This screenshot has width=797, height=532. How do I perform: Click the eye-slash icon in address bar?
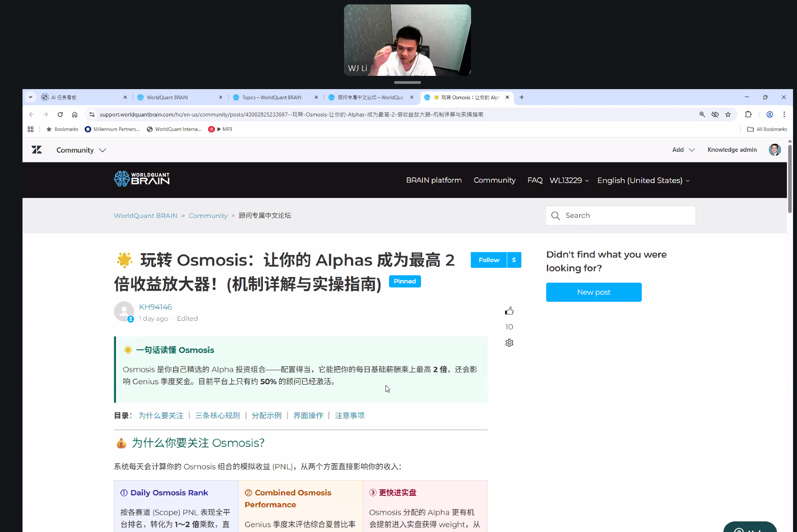715,114
